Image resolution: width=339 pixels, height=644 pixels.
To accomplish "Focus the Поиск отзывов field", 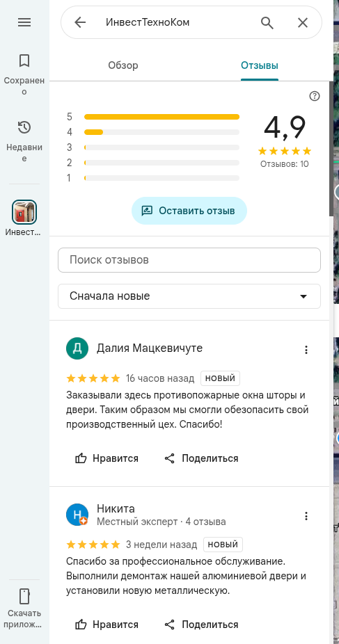I will (x=189, y=260).
